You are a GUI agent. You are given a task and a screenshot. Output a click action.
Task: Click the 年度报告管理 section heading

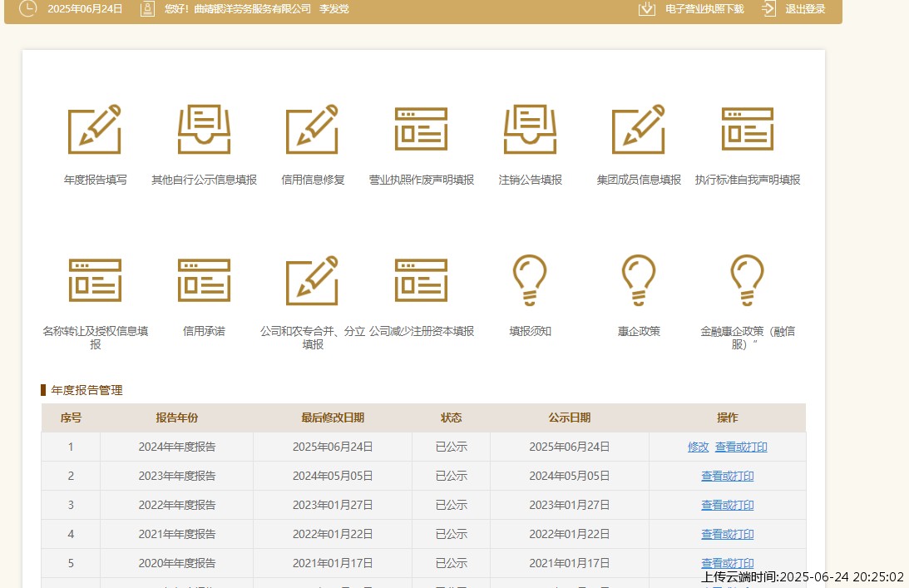87,390
